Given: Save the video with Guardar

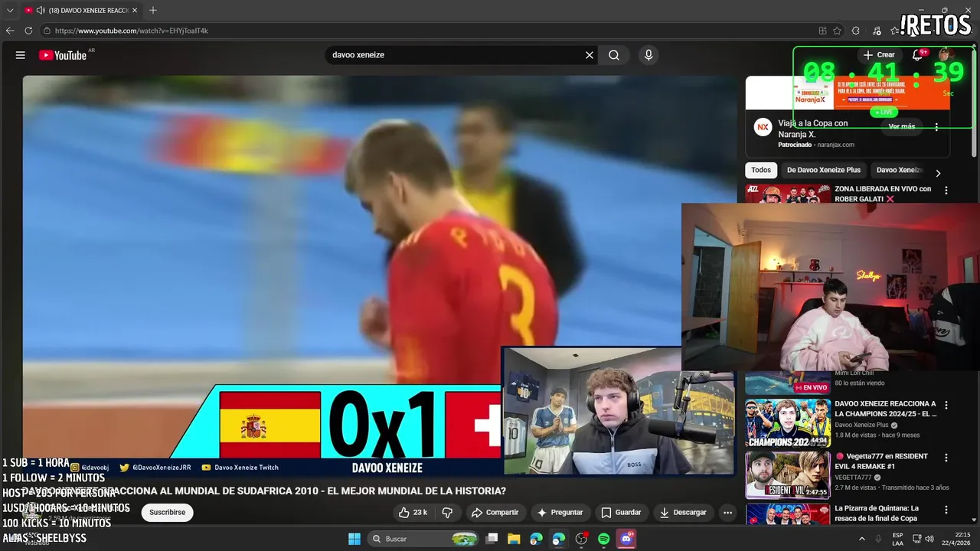Looking at the screenshot, I should [x=621, y=513].
